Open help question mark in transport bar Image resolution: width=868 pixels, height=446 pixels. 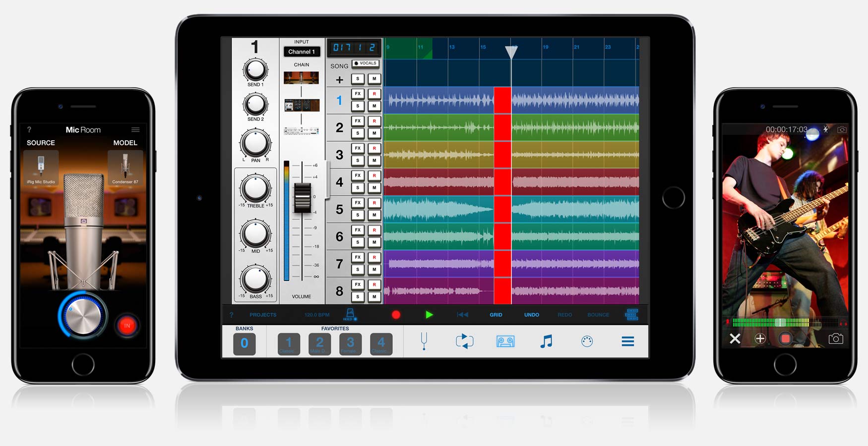tap(231, 315)
